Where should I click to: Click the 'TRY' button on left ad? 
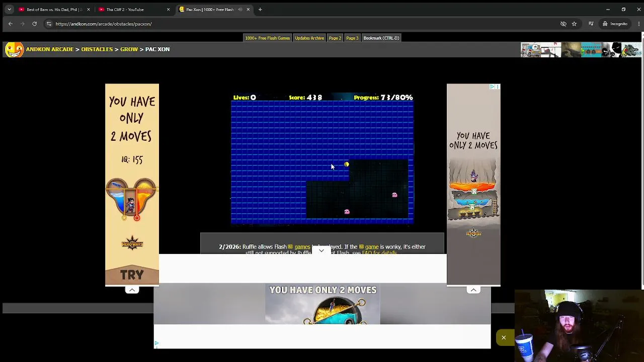pos(132,275)
